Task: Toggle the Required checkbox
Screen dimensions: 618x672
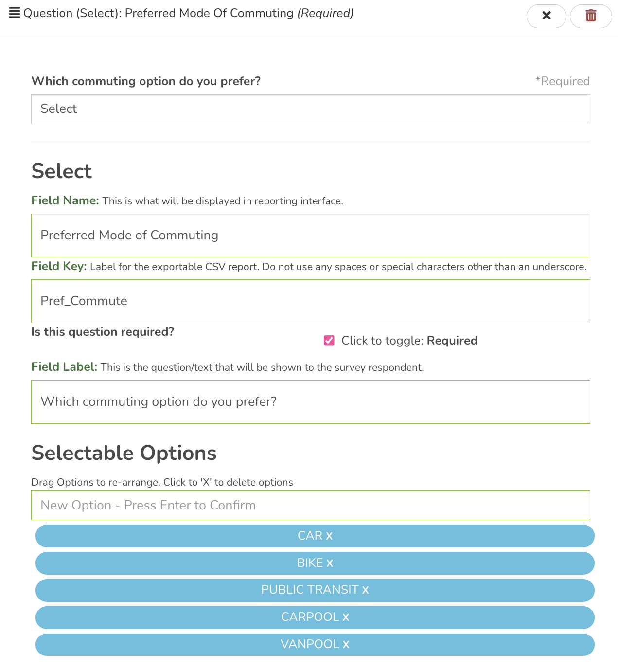Action: (329, 341)
